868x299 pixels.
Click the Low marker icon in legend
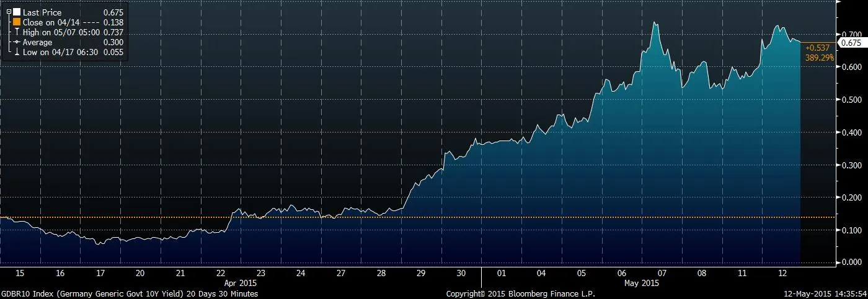pos(16,53)
